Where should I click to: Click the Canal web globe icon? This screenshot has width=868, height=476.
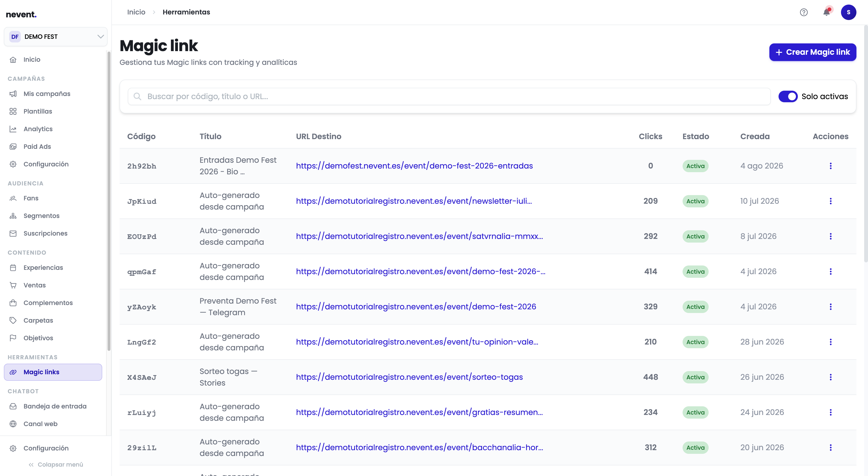pos(13,424)
